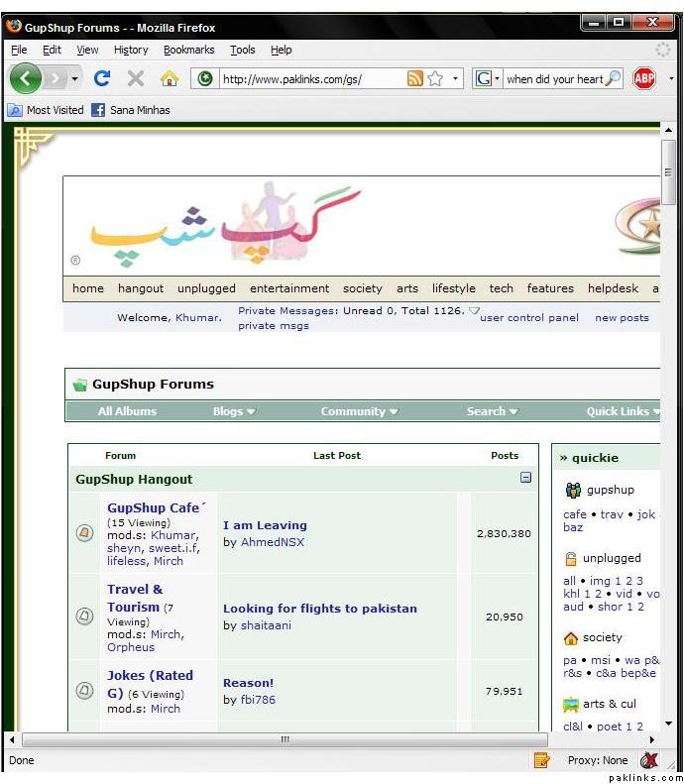Go to the browser home icon
Screen dimensions: 684x784
(x=170, y=78)
